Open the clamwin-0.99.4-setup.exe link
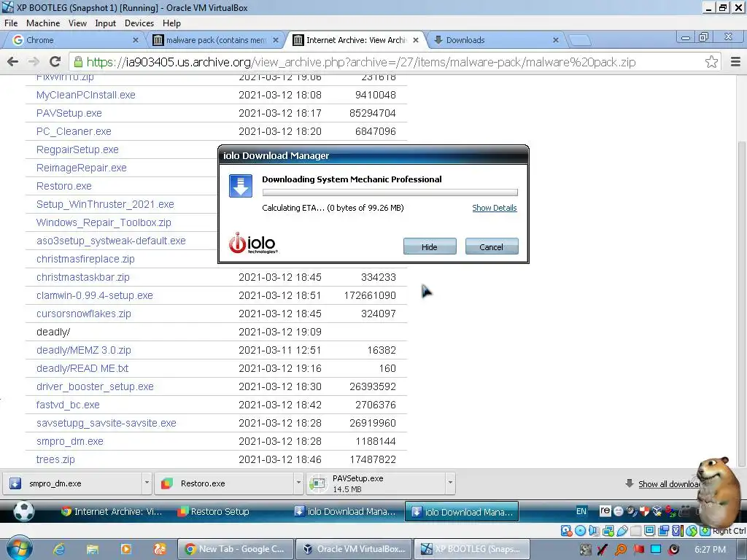This screenshot has width=747, height=560. (x=94, y=295)
